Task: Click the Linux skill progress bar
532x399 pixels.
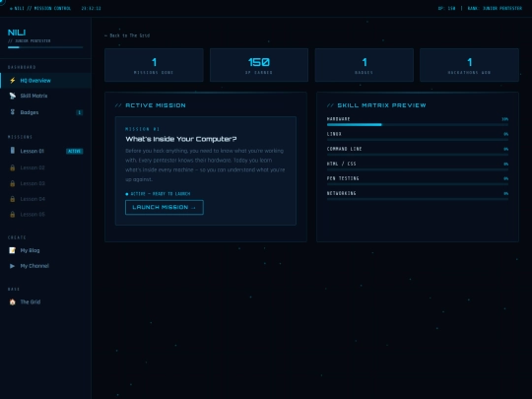Action: pos(418,140)
